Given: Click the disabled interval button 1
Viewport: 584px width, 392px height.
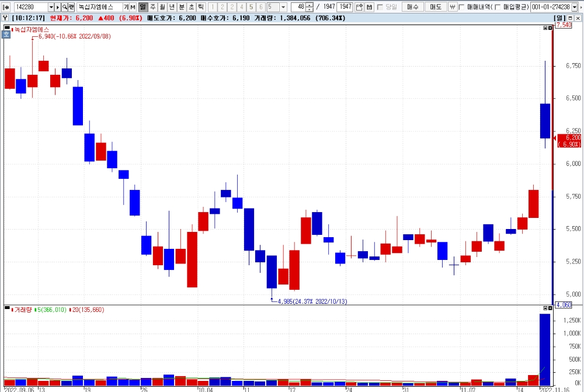Looking at the screenshot, I should point(213,6).
